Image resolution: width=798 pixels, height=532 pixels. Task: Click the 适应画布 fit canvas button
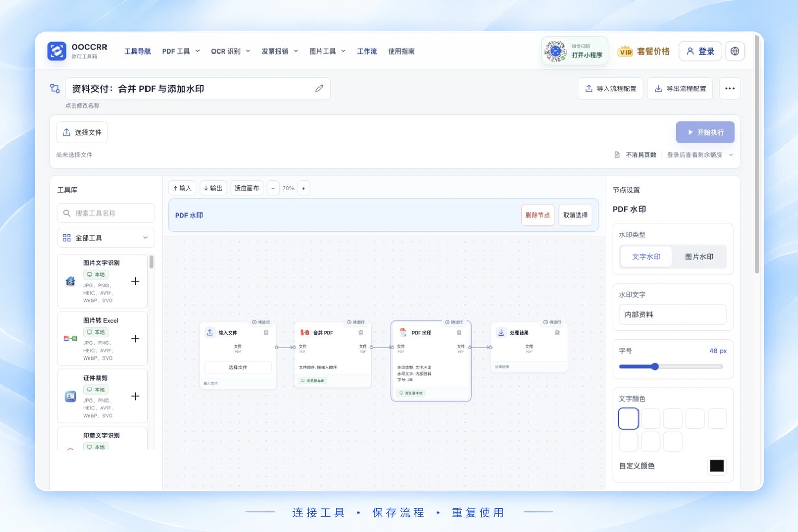246,188
